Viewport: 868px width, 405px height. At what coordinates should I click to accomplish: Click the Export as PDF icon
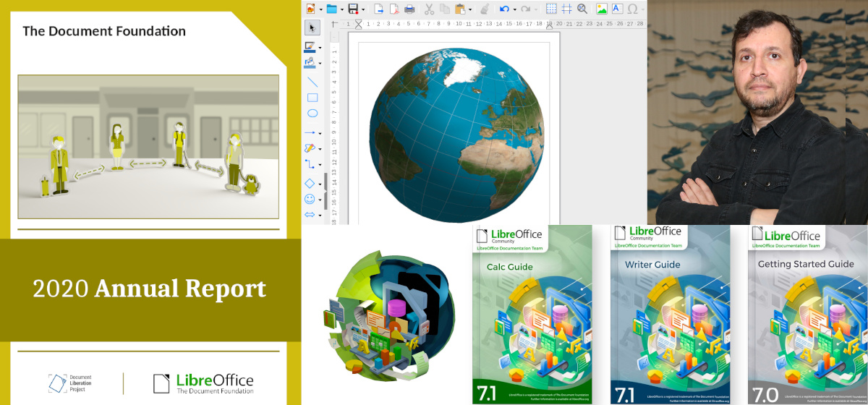pyautogui.click(x=393, y=9)
